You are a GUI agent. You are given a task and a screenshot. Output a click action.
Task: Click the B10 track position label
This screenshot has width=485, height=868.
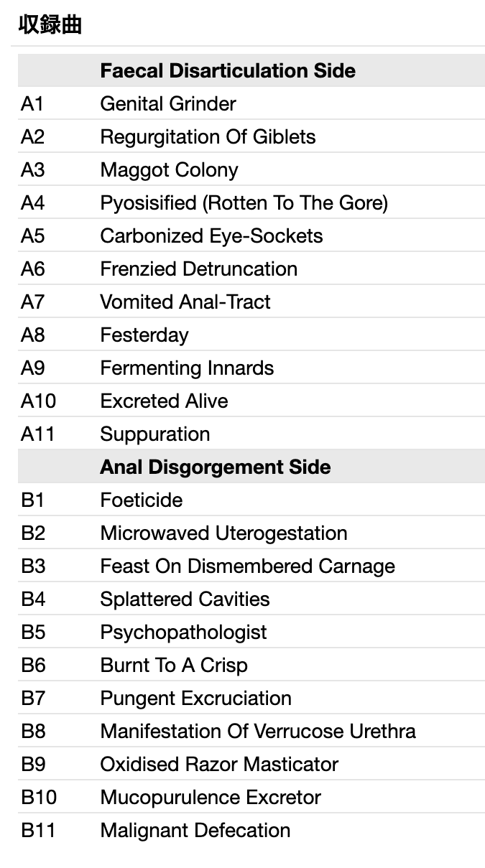(x=39, y=797)
